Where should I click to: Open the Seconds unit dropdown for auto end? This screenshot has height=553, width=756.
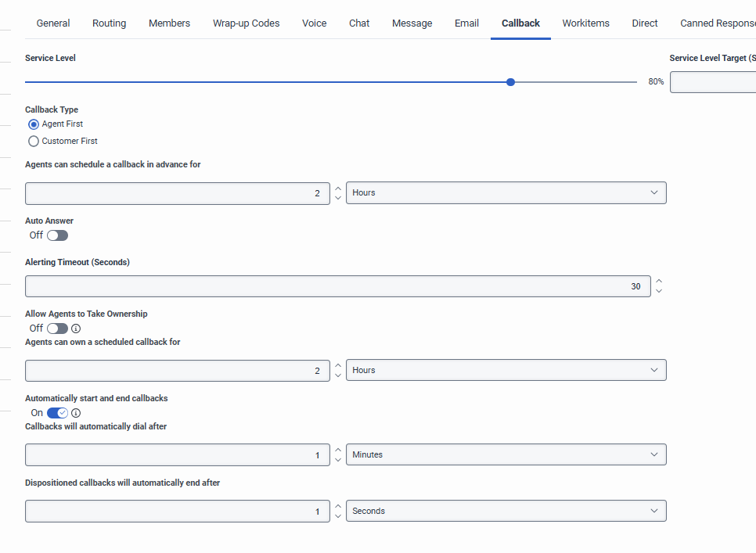(506, 512)
